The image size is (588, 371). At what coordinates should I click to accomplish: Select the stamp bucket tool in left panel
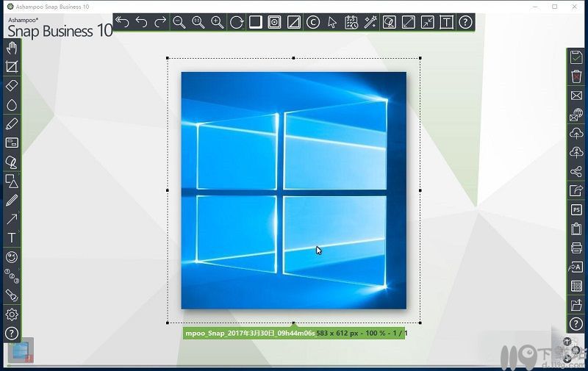pos(12,162)
